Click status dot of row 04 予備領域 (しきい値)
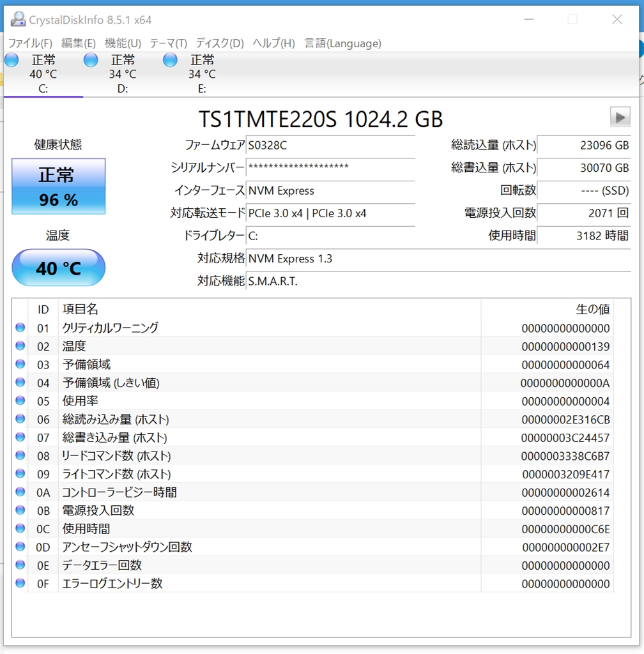The width and height of the screenshot is (644, 654). coord(20,382)
